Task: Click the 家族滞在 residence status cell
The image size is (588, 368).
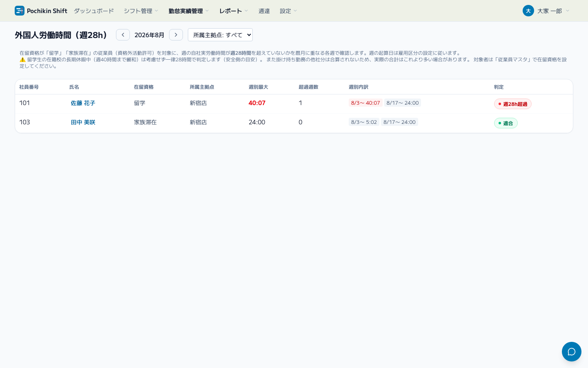Action: tap(145, 122)
